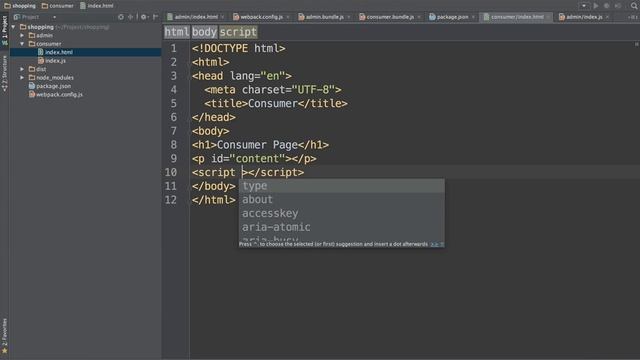The height and width of the screenshot is (360, 640).
Task: Click line 1 DOCTYPE html text
Action: click(x=239, y=49)
